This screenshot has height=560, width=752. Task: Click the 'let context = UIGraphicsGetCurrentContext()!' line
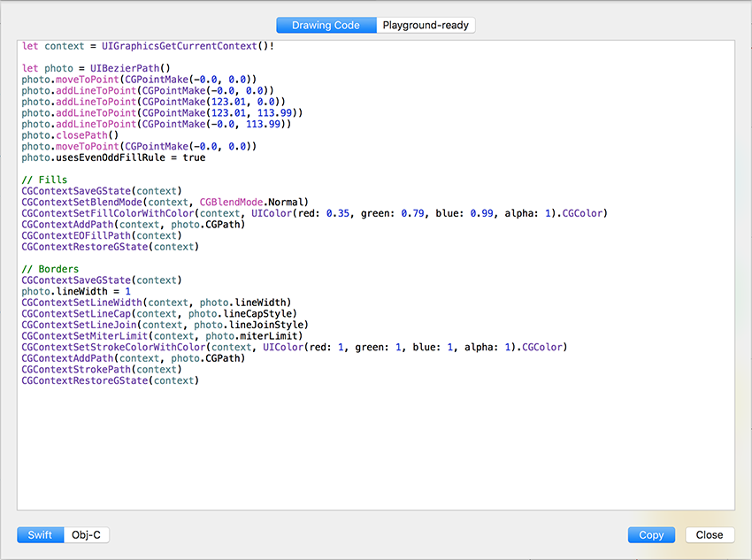(x=149, y=46)
